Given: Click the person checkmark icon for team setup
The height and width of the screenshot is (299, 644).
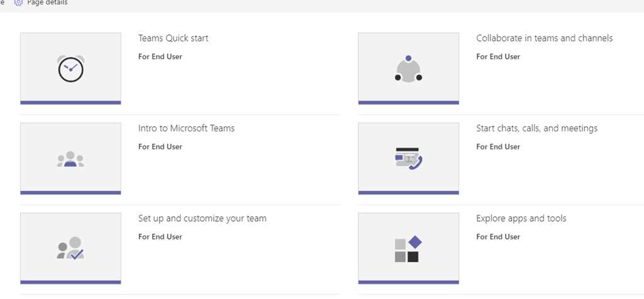Looking at the screenshot, I should pyautogui.click(x=70, y=249).
